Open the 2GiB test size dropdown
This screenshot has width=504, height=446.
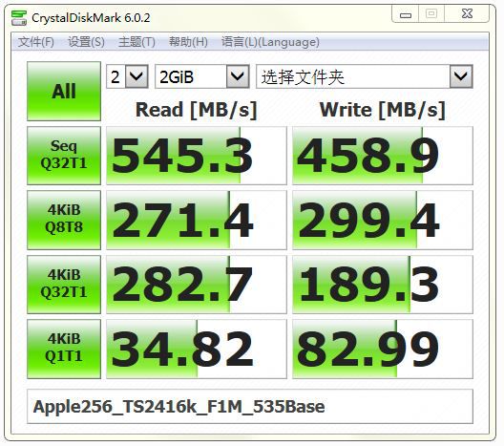tap(202, 76)
